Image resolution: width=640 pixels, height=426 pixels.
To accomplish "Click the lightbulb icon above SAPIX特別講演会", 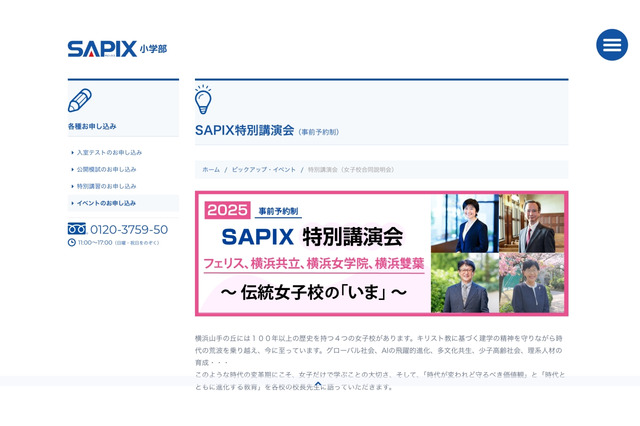I will point(203,100).
